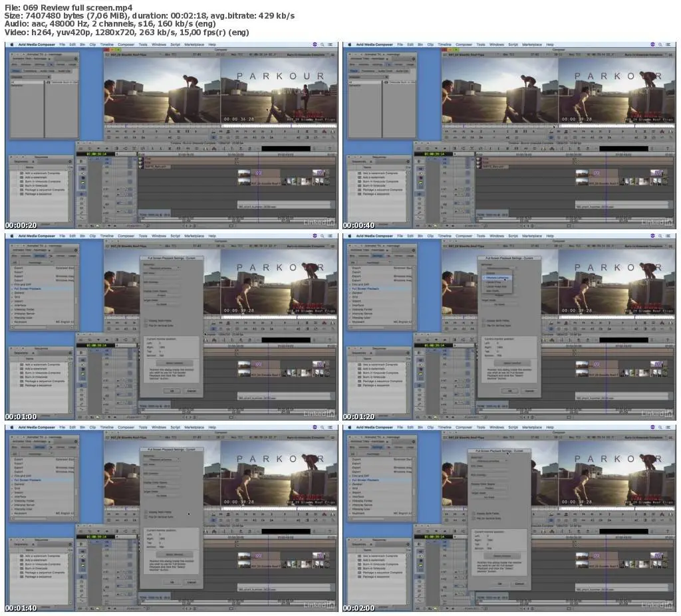The width and height of the screenshot is (681, 616).
Task: Select Interplay Folder row in settings list, 00:02:00 frame
Action: point(380,501)
